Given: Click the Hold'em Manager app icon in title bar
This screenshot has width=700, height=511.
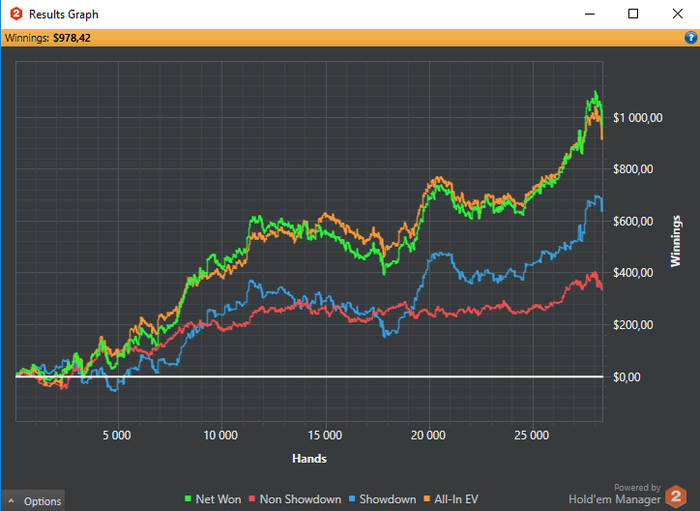Looking at the screenshot, I should click(16, 14).
